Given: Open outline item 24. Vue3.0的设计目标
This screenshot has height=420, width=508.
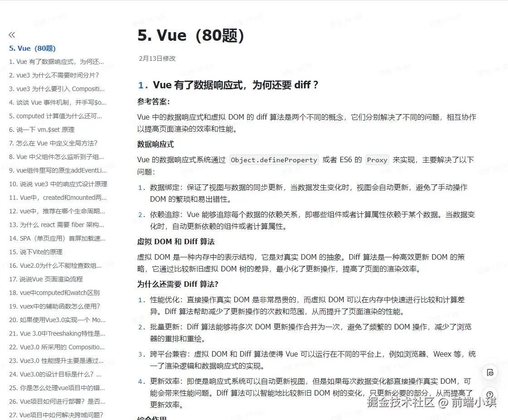Looking at the screenshot, I should coord(55,374).
